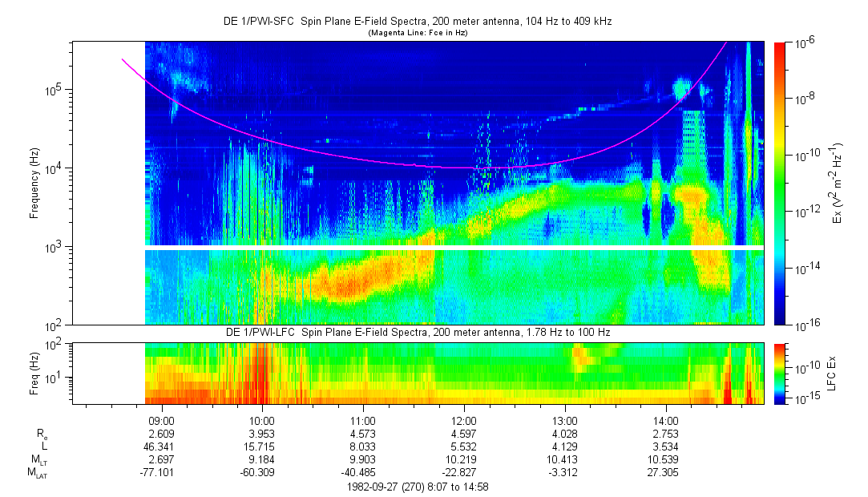Click the 14:00 time tick label
Image resolution: width=868 pixels, height=497 pixels.
click(666, 420)
